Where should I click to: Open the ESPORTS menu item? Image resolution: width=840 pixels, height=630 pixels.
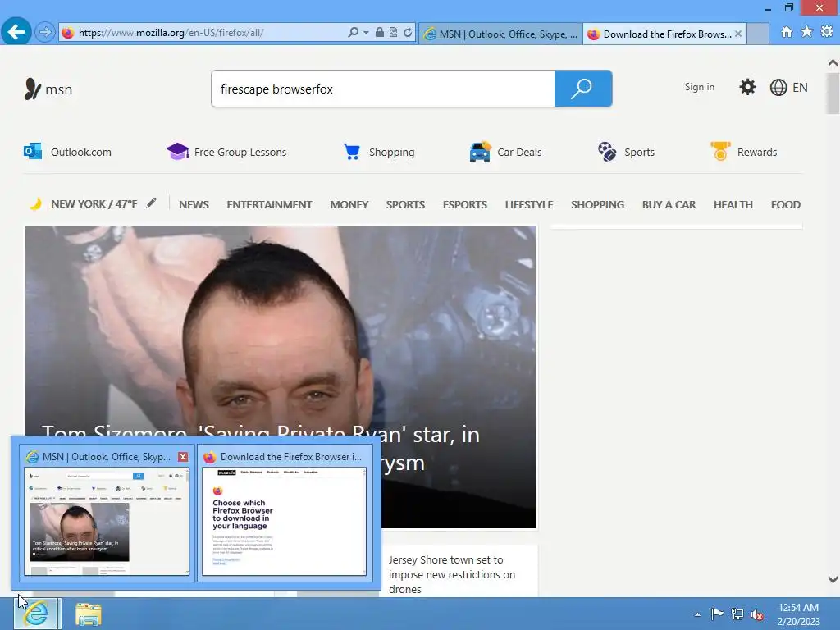(465, 204)
